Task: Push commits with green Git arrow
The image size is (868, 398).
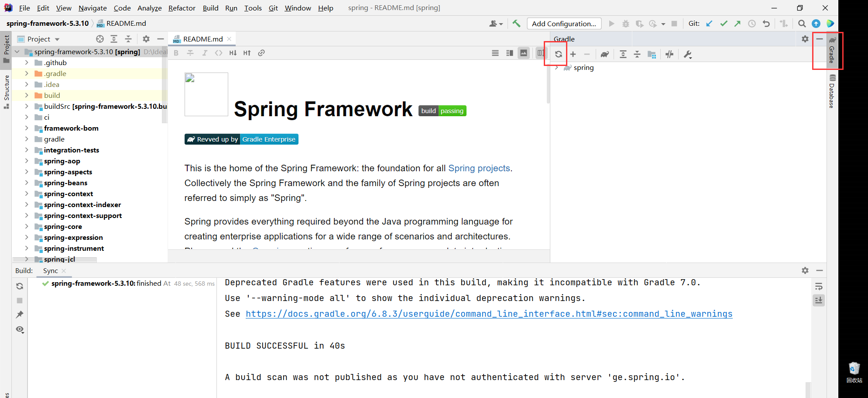Action: click(x=738, y=24)
